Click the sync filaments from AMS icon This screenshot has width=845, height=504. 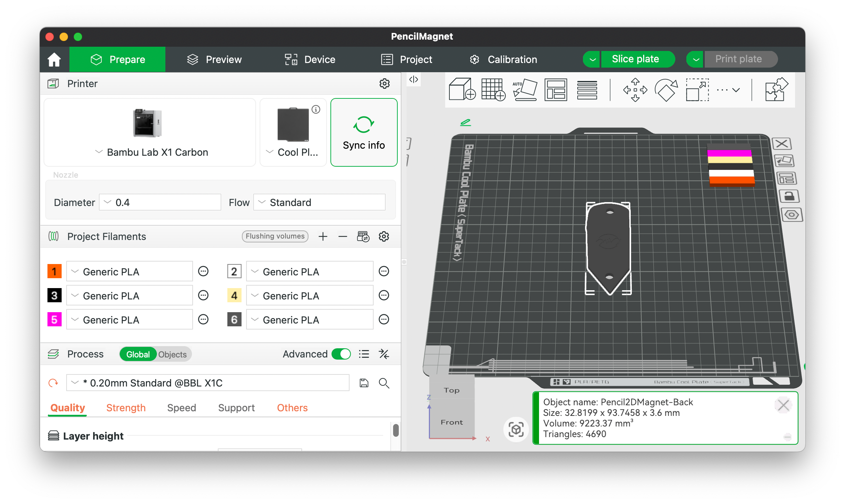[363, 236]
